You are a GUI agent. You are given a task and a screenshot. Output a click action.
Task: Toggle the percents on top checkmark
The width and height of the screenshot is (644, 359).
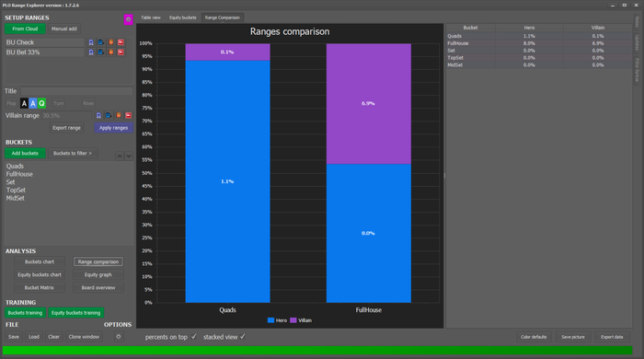(x=194, y=337)
